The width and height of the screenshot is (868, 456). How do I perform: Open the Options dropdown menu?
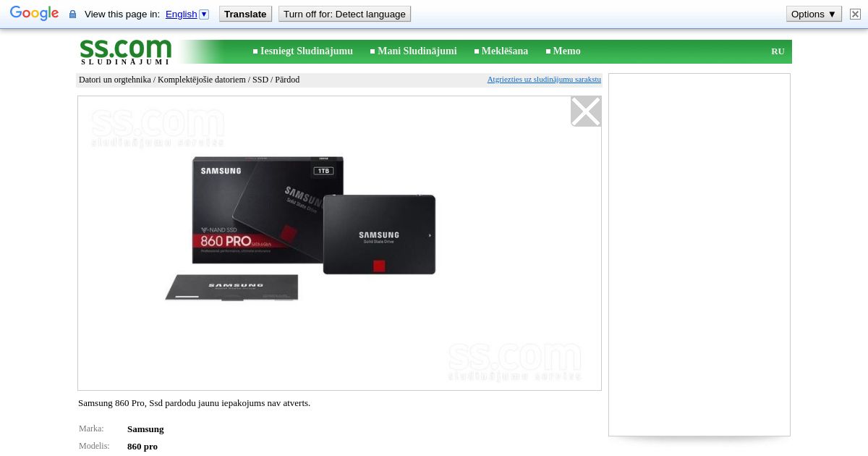coord(814,14)
